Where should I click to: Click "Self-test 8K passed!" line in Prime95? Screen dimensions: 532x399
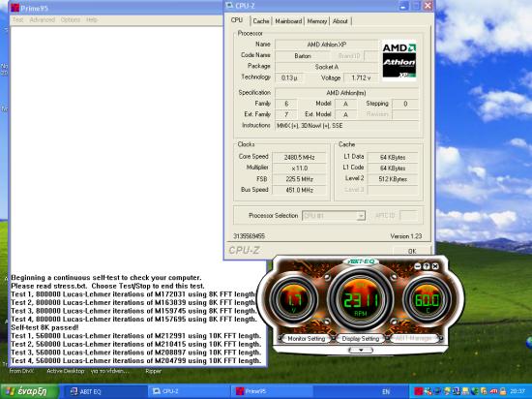[44, 327]
